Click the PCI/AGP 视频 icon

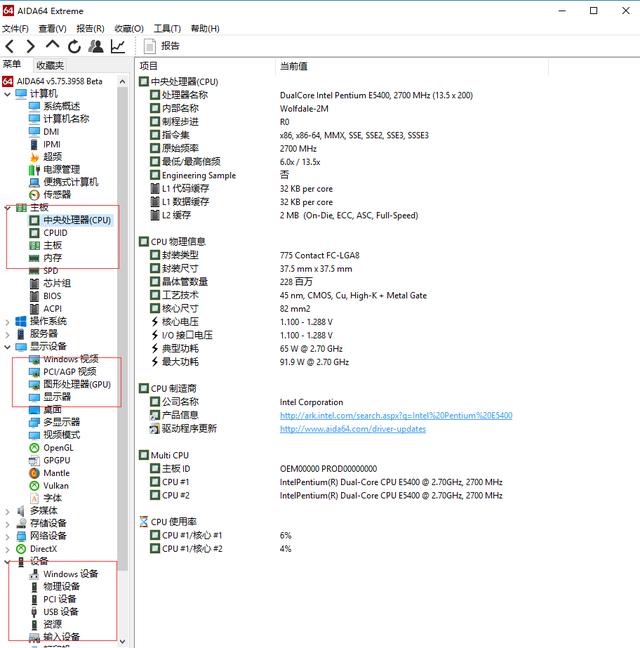(x=35, y=372)
